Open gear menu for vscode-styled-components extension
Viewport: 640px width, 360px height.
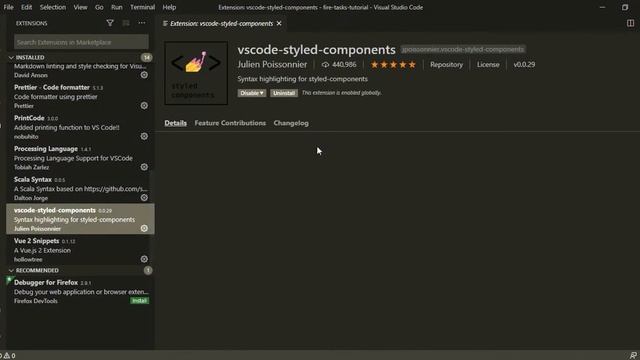(x=144, y=229)
